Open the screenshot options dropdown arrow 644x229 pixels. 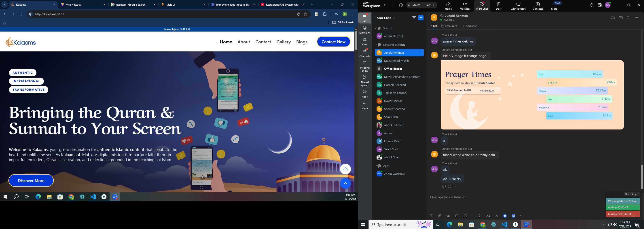tap(471, 216)
